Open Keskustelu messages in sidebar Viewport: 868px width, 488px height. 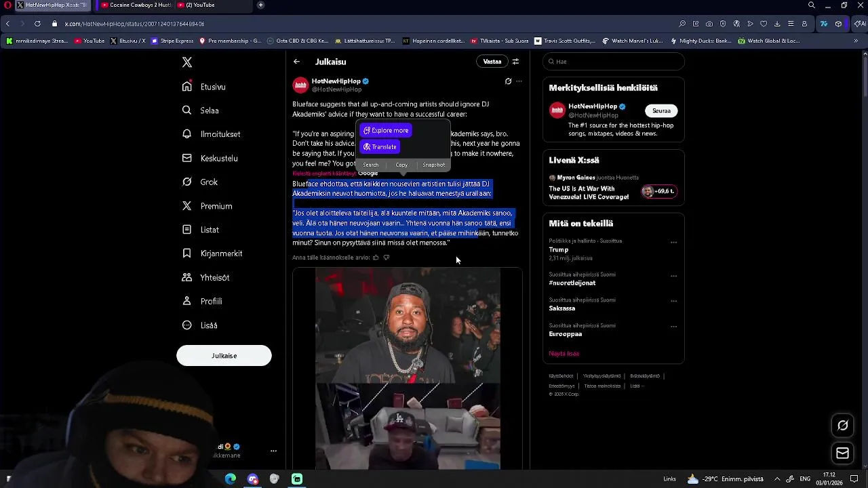click(x=210, y=158)
